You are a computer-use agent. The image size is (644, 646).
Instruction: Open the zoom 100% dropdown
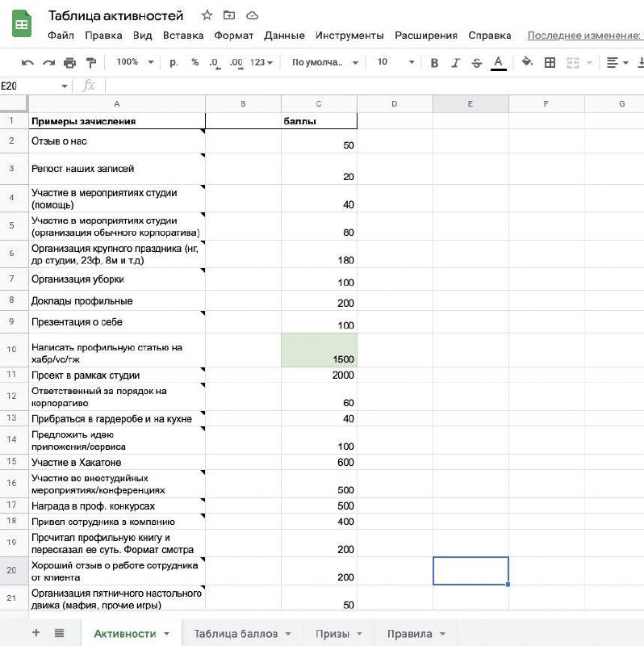pos(132,62)
